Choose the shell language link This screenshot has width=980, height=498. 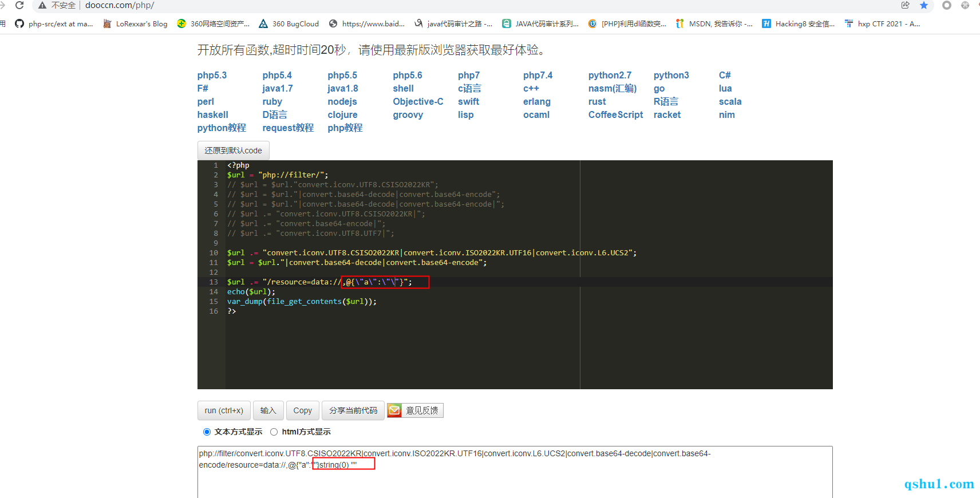click(403, 88)
